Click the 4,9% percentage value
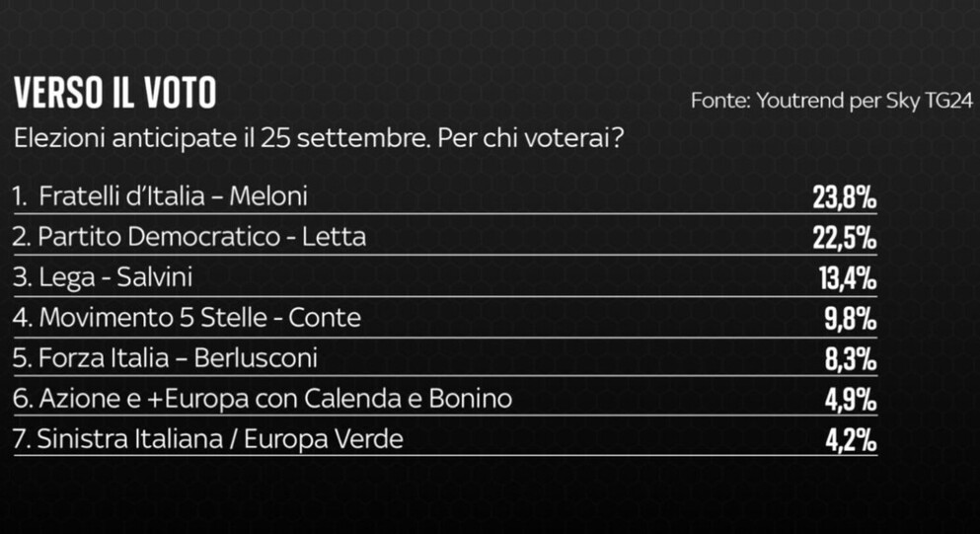 click(x=851, y=400)
